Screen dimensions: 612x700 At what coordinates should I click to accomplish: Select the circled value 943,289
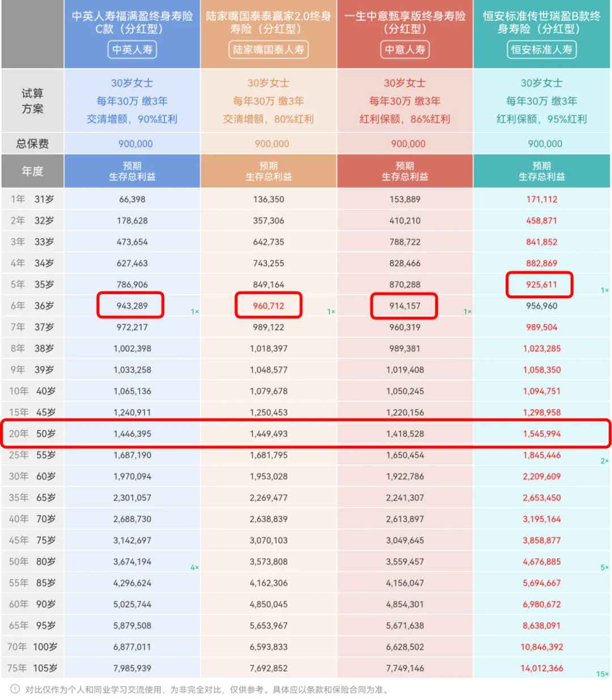click(131, 306)
